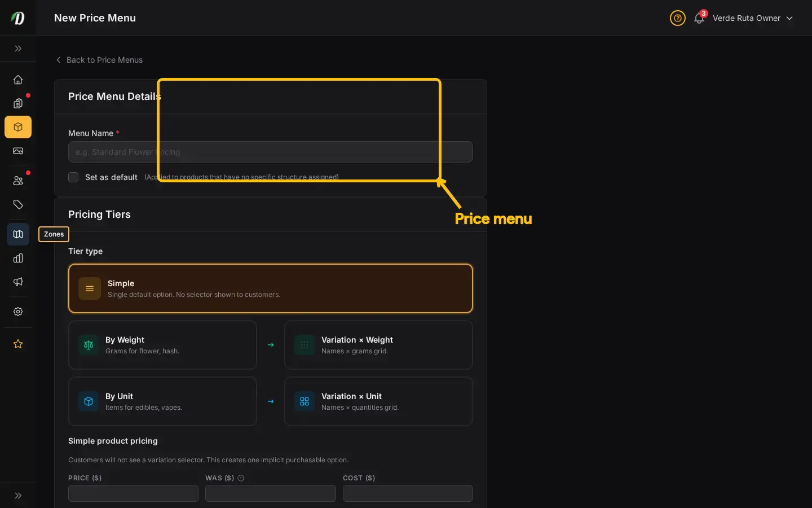Screen dimensions: 812x508
Task: Expand sidebar using arrows at the bottom
Action: coord(18,496)
